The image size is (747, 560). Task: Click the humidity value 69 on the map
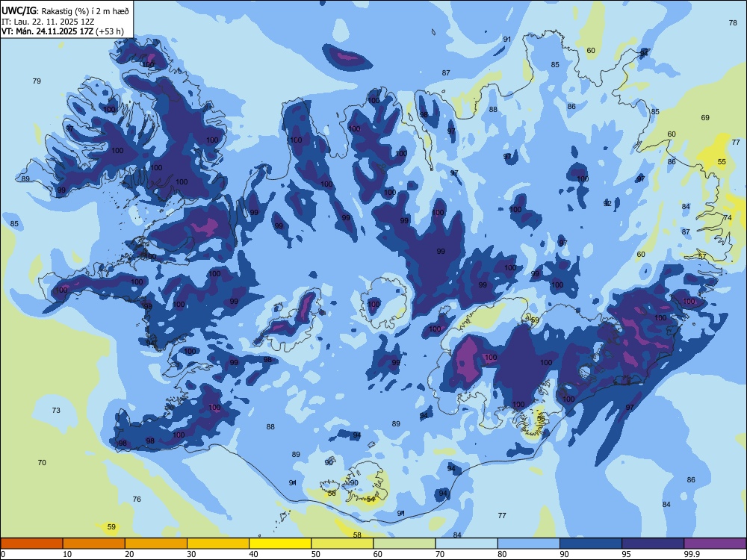pyautogui.click(x=706, y=118)
